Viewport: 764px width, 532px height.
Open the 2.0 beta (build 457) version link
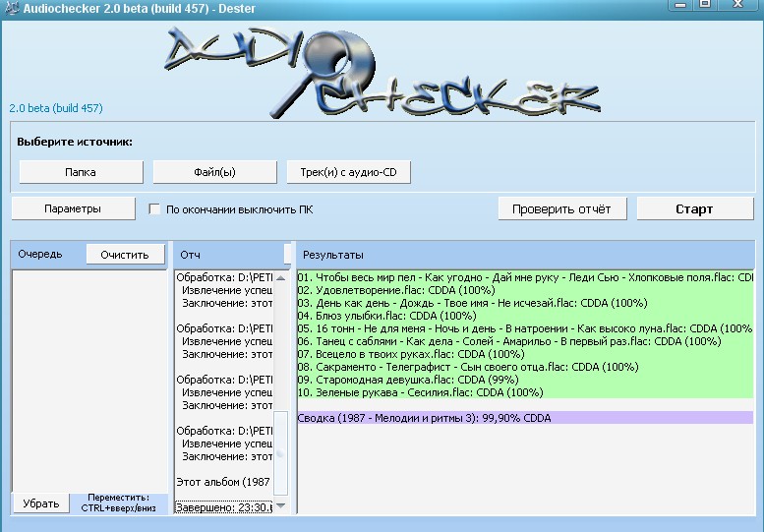point(56,108)
